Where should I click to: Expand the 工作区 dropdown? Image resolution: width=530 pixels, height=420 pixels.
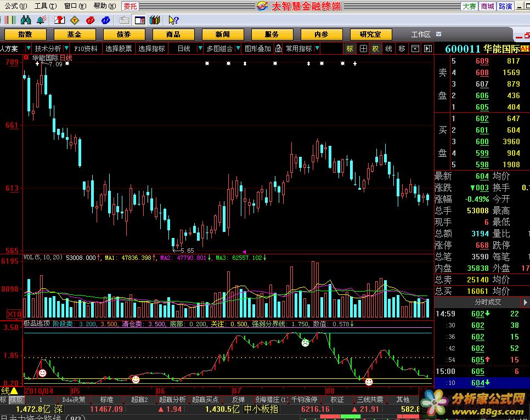point(439,34)
